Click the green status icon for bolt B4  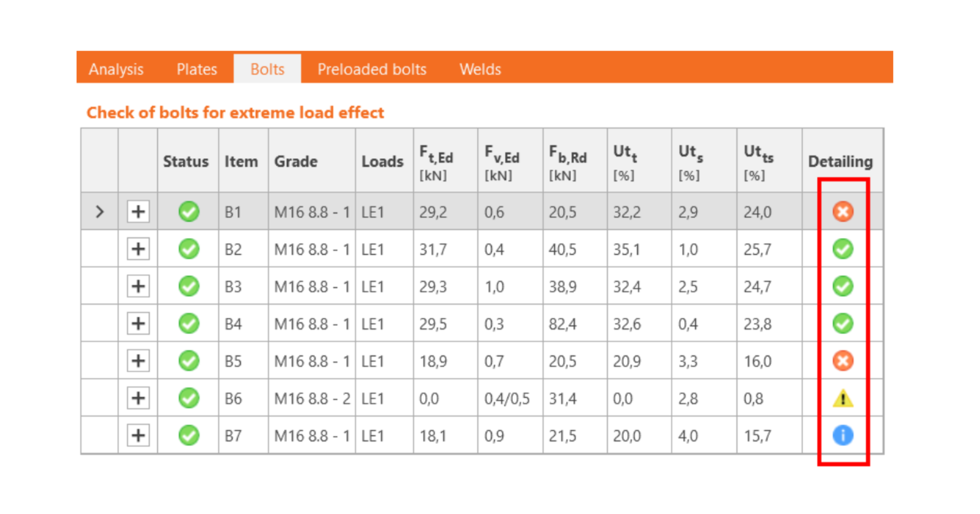(x=189, y=323)
